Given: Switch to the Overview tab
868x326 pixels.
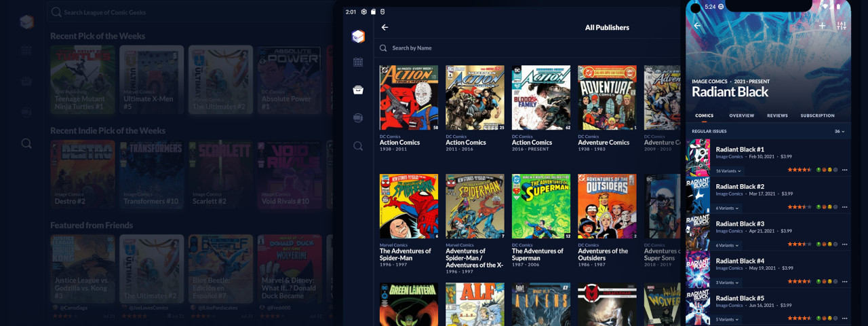Looking at the screenshot, I should [x=741, y=115].
